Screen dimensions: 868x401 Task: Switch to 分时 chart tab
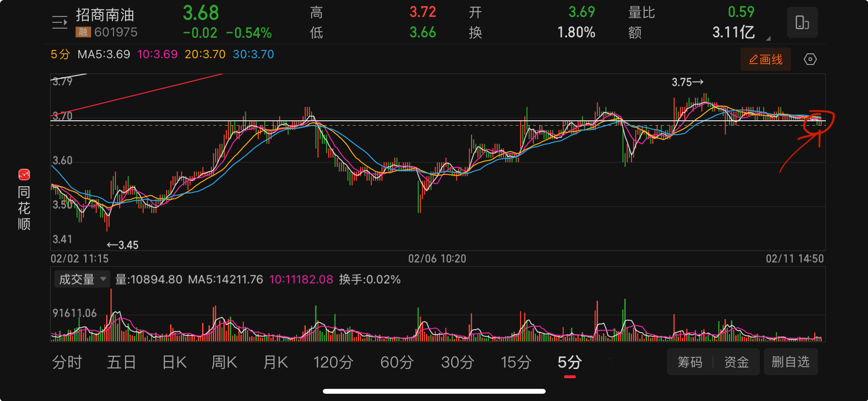pyautogui.click(x=67, y=362)
